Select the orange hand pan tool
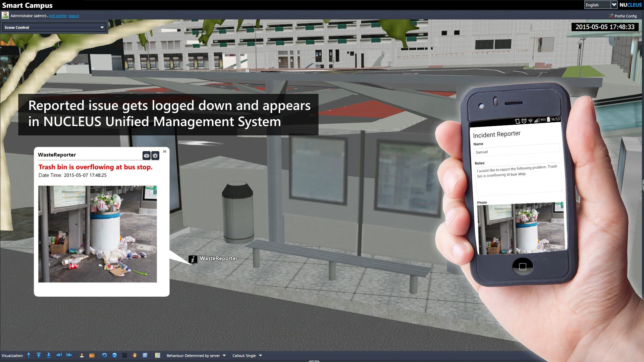 tap(135, 355)
